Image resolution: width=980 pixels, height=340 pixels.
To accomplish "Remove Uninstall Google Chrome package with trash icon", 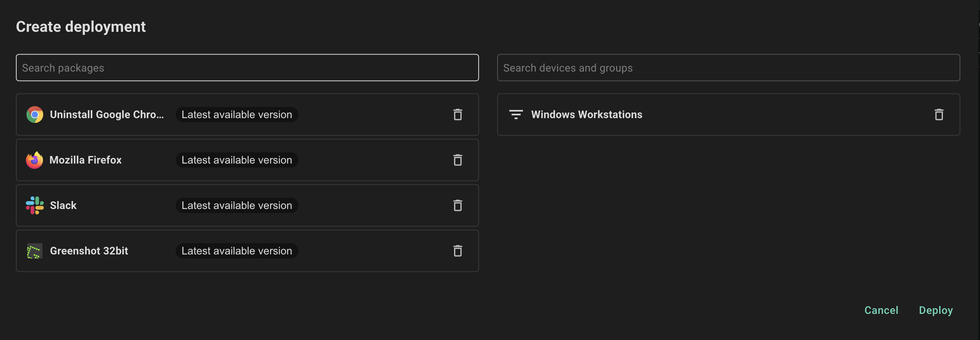I will tap(458, 115).
